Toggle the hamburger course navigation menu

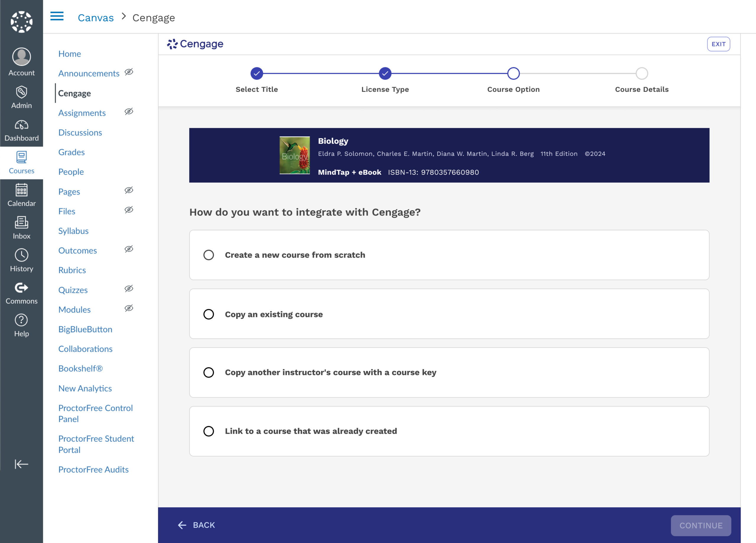click(x=57, y=16)
